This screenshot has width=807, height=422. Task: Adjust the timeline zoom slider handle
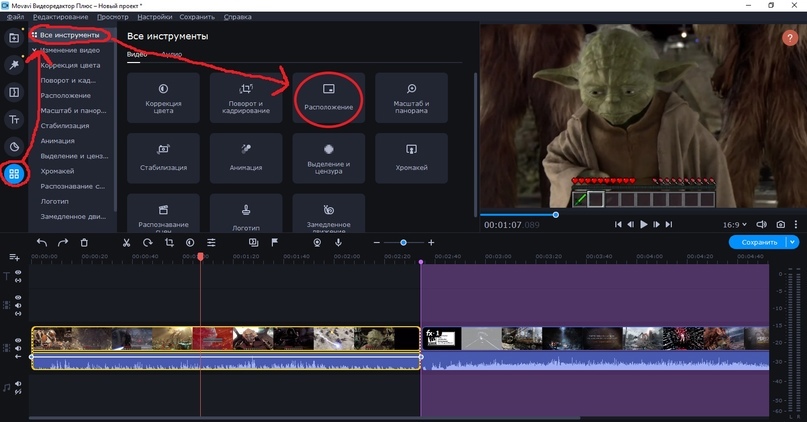point(404,242)
